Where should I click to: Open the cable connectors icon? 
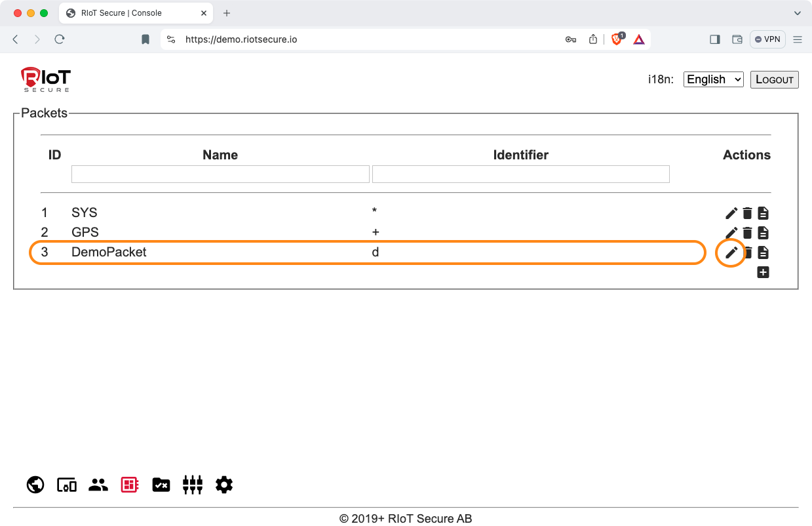(x=193, y=485)
